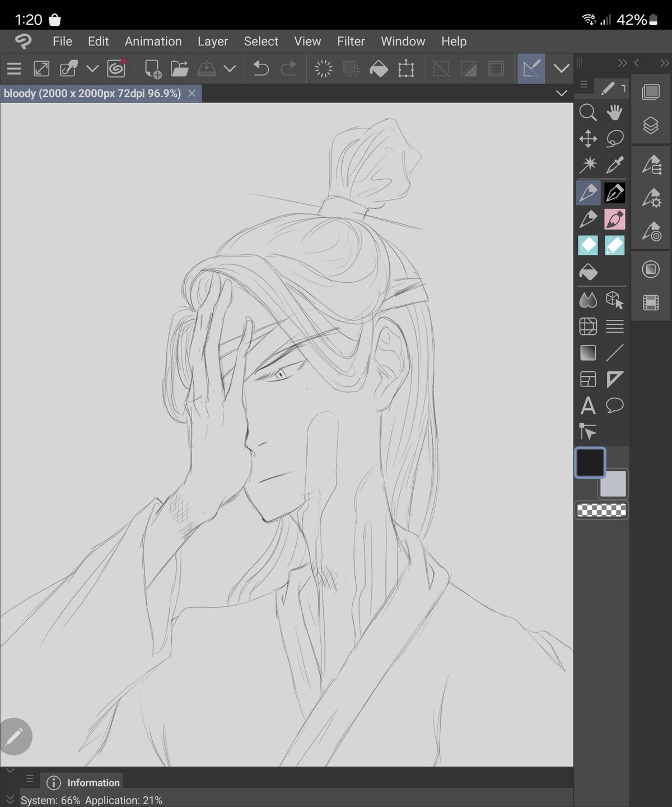Select the Balloon speech bubble tool
The image size is (672, 807).
614,405
